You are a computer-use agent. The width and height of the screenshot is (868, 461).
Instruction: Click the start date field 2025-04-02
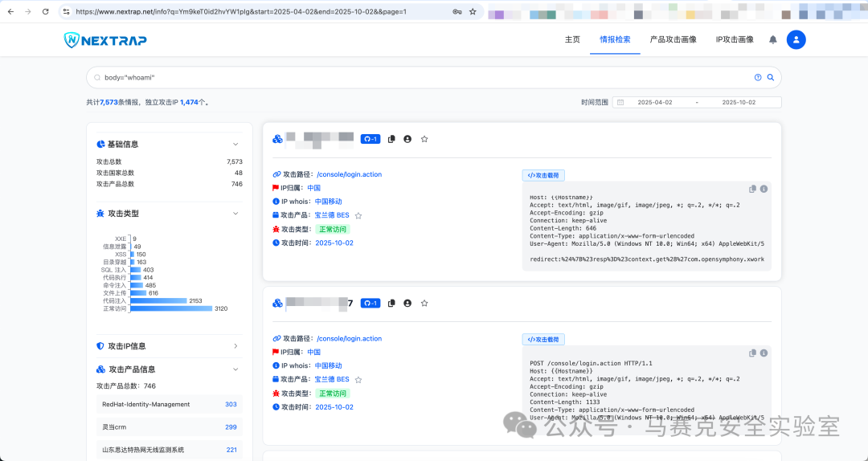point(654,103)
